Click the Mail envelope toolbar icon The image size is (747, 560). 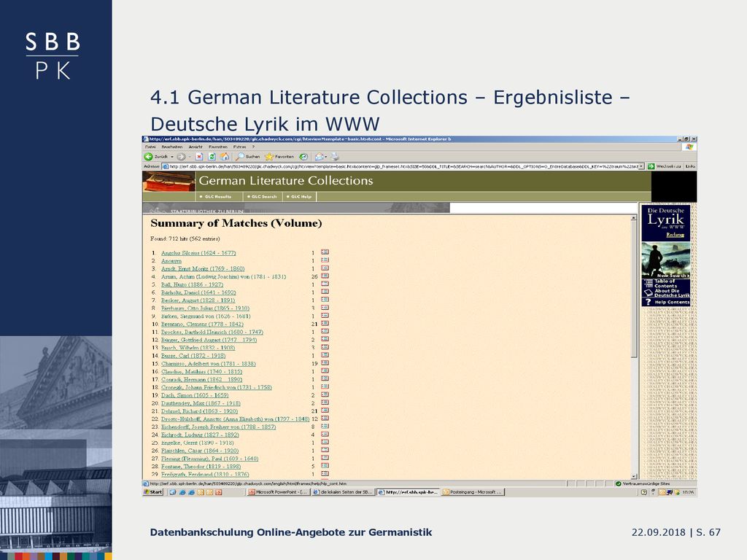coord(320,157)
